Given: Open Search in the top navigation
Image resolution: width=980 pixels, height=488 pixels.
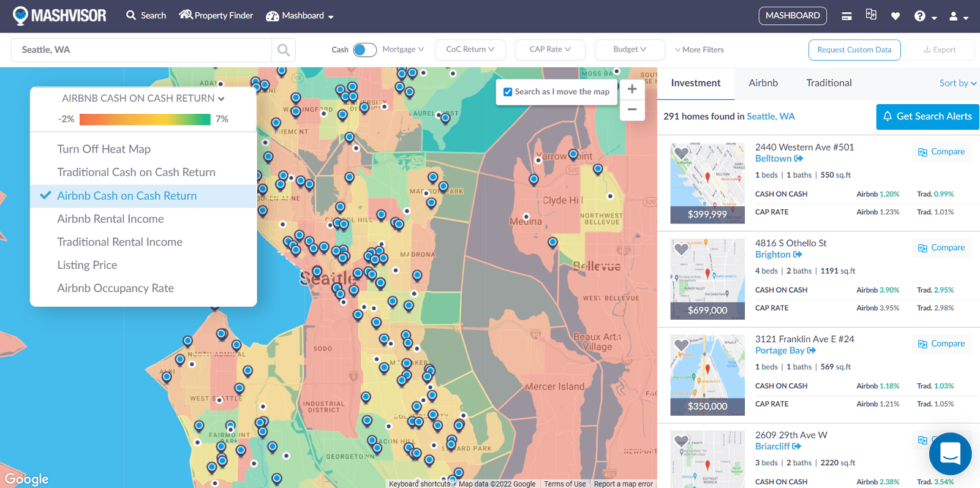Looking at the screenshot, I should (x=146, y=15).
